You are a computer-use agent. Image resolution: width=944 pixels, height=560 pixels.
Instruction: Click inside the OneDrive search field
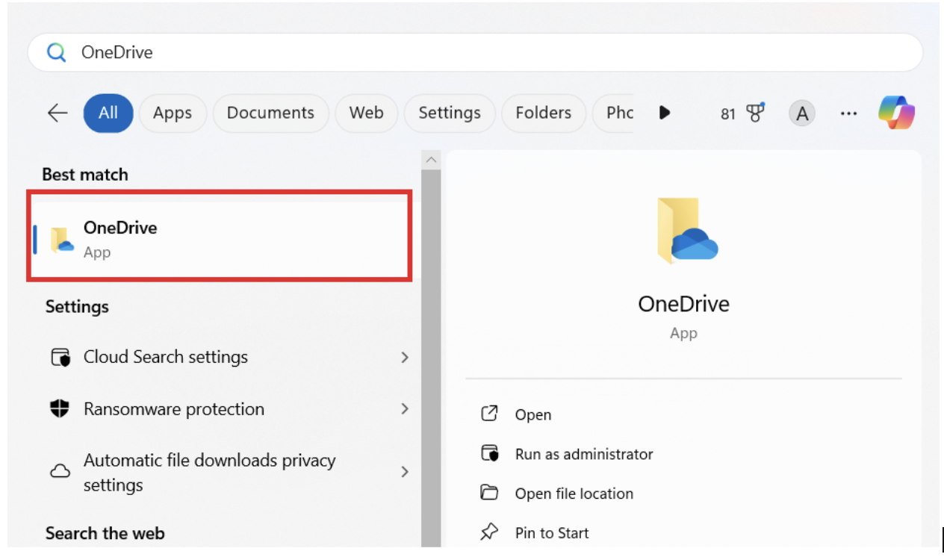(x=299, y=52)
